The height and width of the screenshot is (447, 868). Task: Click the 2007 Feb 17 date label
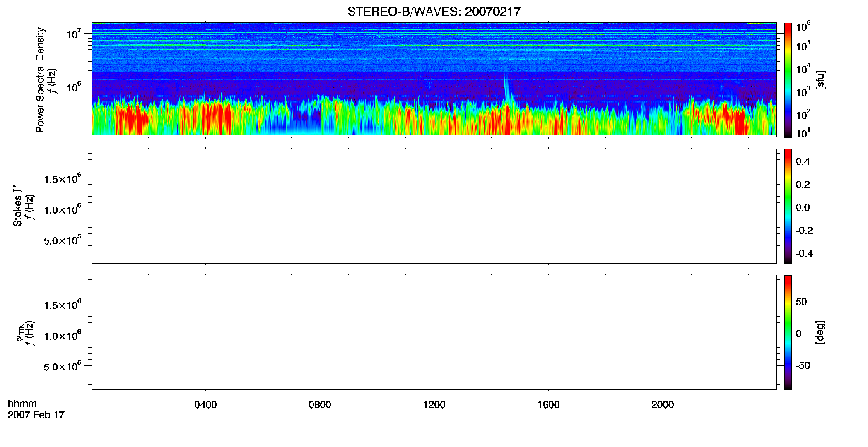click(x=36, y=415)
